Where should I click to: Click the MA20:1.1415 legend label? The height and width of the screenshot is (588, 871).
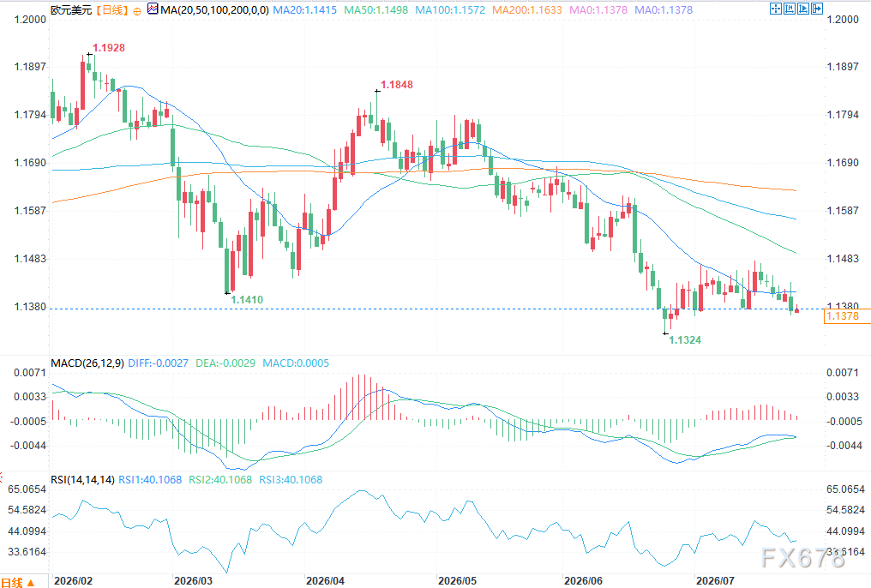point(305,10)
